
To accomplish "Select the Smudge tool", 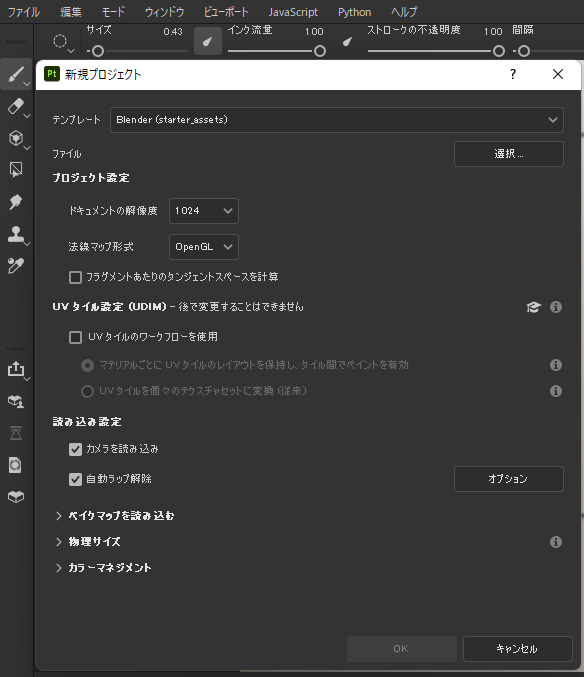I will pos(16,202).
